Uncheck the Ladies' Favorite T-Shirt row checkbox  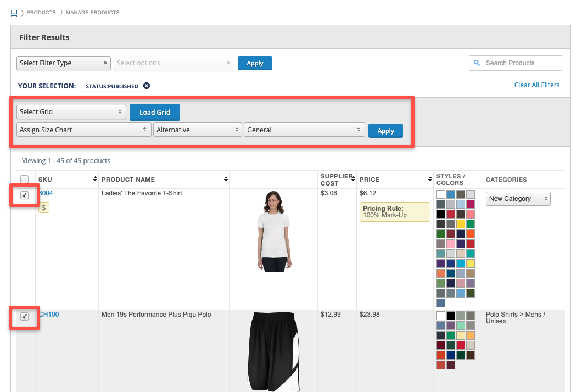coord(25,195)
